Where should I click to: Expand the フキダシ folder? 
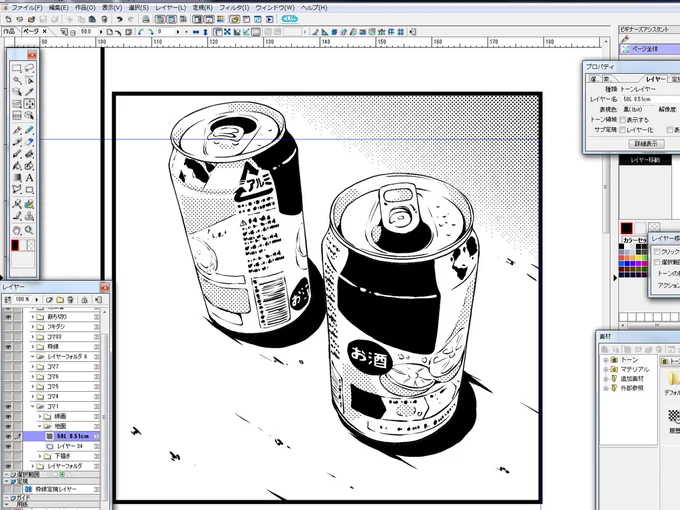33,327
